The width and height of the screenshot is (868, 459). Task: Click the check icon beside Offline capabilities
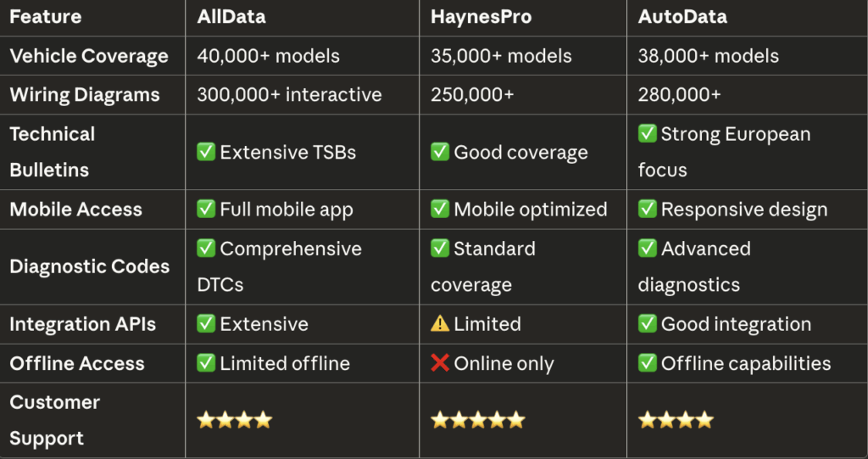click(x=647, y=363)
